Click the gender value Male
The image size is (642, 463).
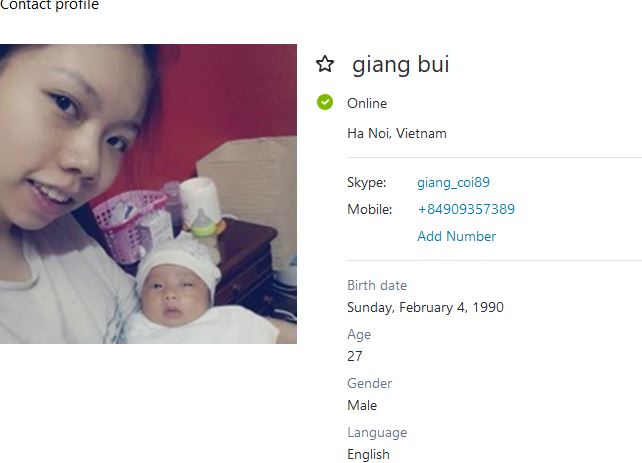coord(362,405)
